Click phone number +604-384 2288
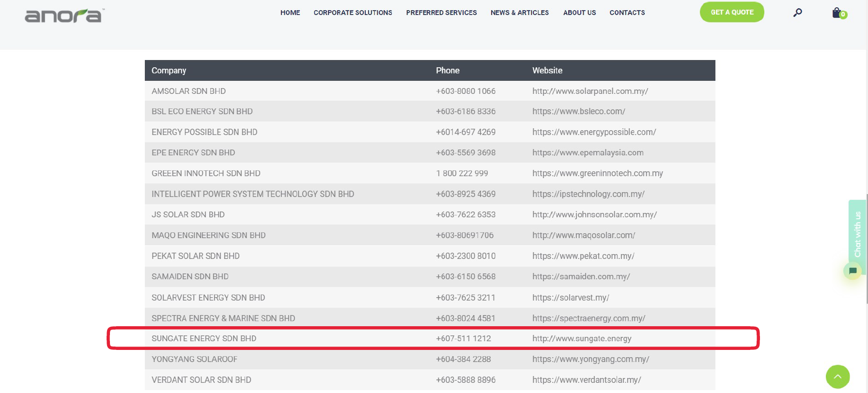 pos(463,359)
